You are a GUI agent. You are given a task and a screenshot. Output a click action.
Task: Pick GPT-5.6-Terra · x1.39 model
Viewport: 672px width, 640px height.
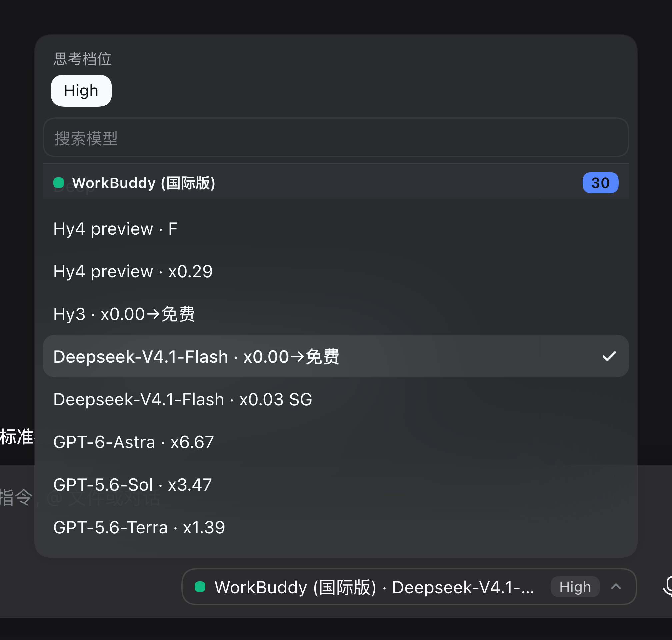[x=336, y=527]
